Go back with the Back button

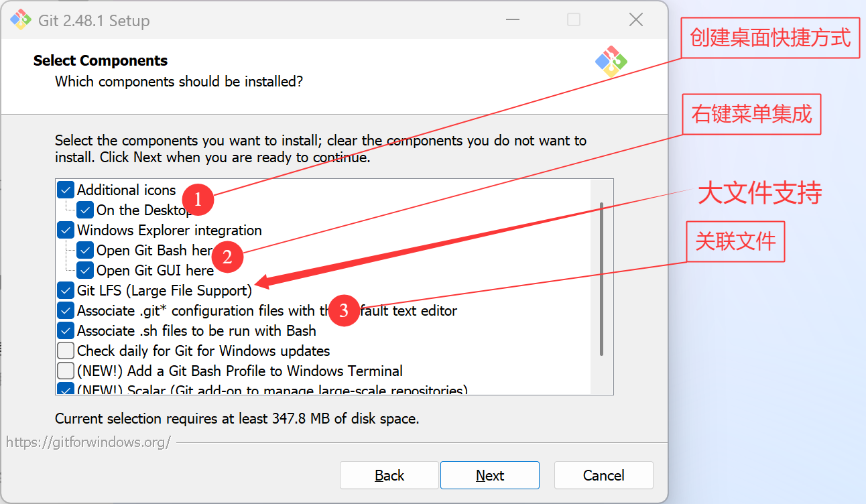click(x=389, y=475)
